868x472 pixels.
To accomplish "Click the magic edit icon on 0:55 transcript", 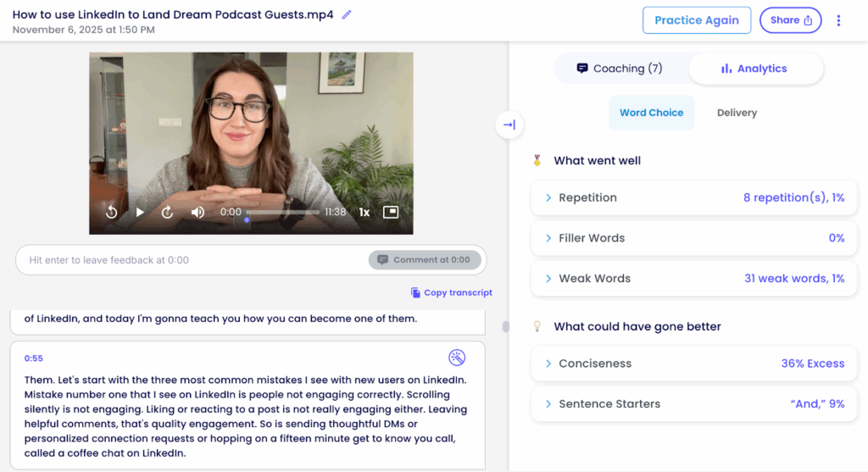I will [x=457, y=358].
